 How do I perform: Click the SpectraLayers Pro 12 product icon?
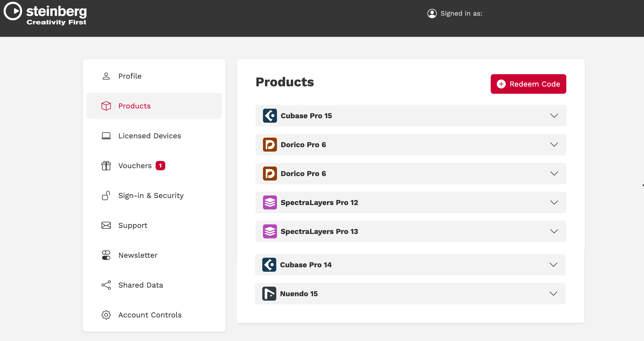click(x=270, y=202)
